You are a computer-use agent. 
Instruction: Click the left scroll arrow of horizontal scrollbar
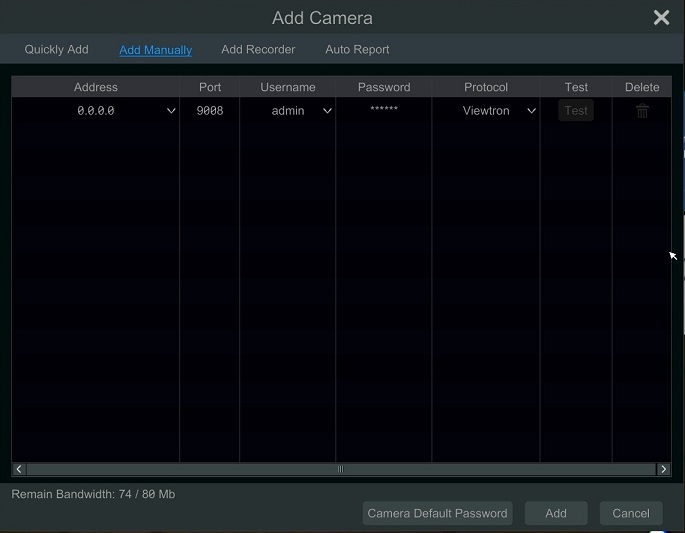pos(19,469)
